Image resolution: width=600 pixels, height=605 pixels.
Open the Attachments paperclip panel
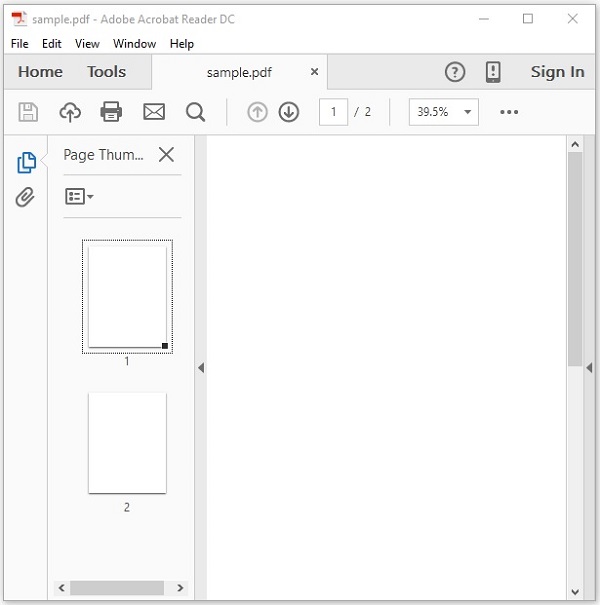[x=25, y=197]
